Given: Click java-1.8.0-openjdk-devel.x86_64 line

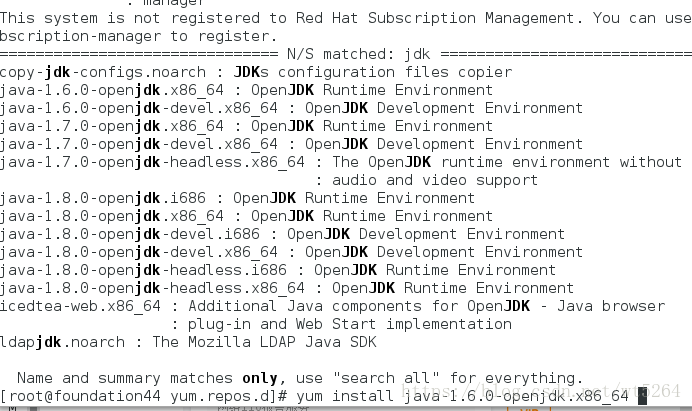Looking at the screenshot, I should click(291, 252).
